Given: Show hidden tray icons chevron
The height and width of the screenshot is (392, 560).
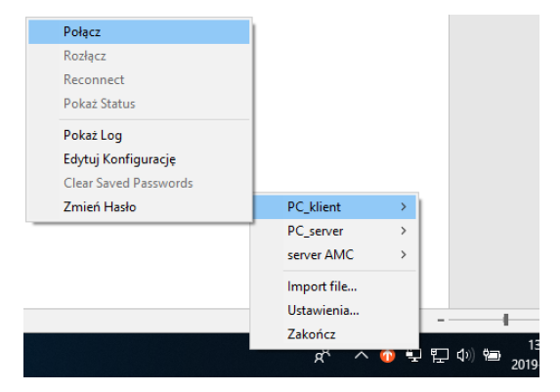Looking at the screenshot, I should [362, 356].
